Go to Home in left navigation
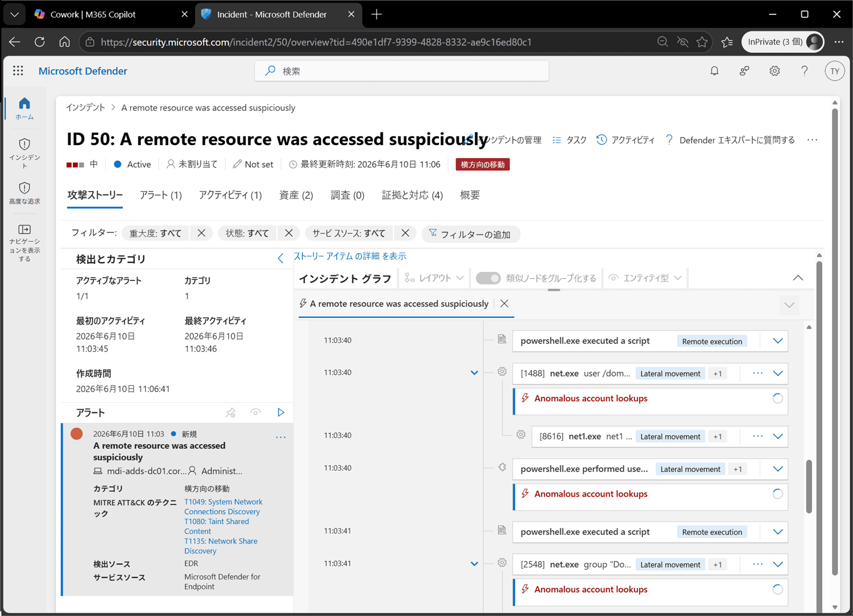Viewport: 853px width, 616px height. coord(24,108)
